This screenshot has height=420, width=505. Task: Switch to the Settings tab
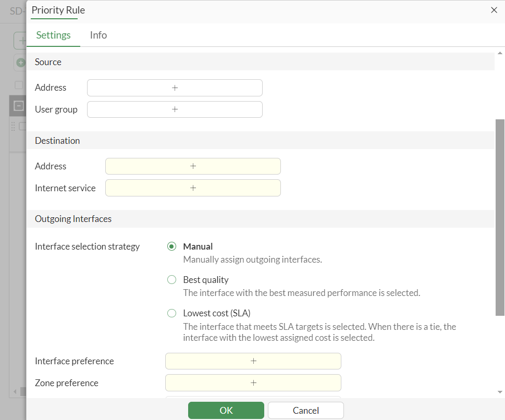tap(53, 35)
